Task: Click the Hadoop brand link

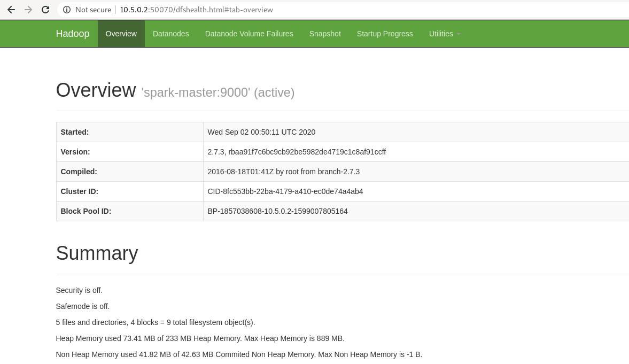Action: (x=73, y=34)
